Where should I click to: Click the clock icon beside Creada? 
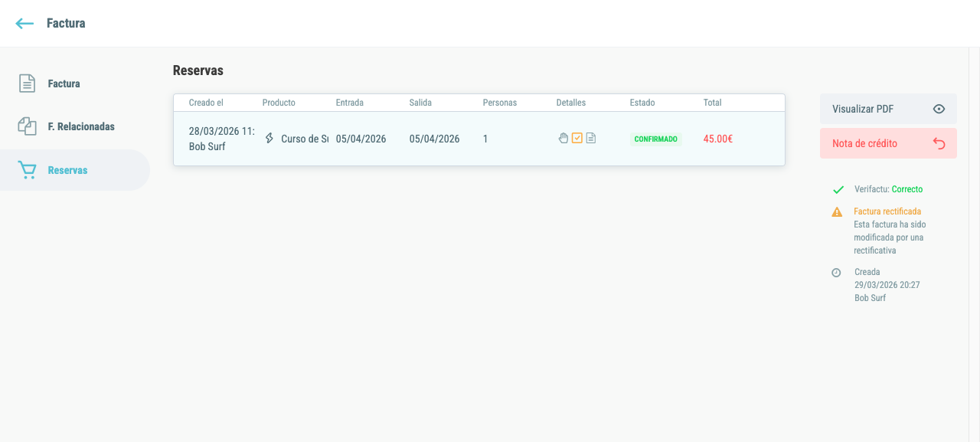coord(836,273)
